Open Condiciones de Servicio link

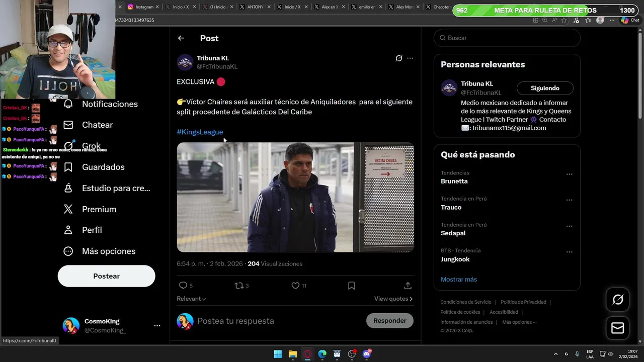click(466, 302)
